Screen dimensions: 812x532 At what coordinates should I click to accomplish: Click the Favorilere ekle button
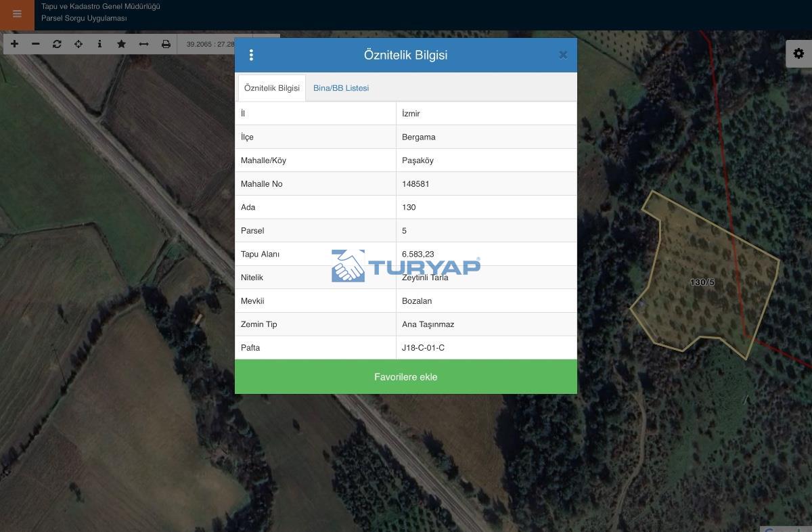point(406,377)
